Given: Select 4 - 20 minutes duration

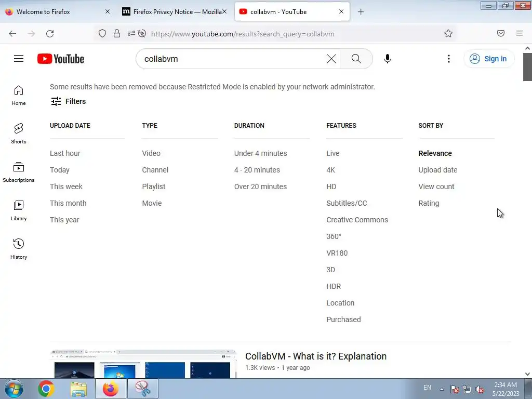Looking at the screenshot, I should [257, 170].
